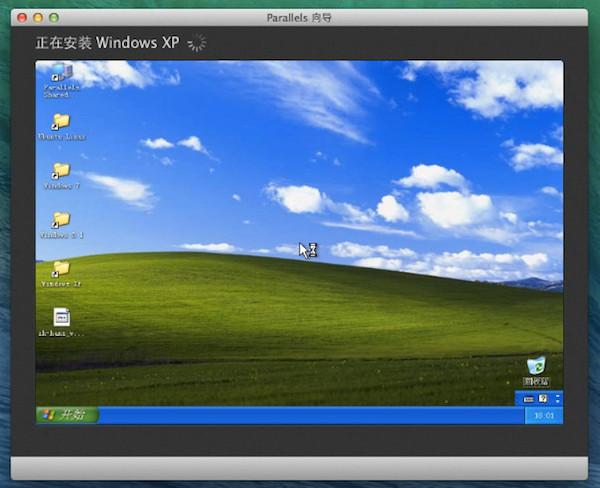
Task: Select the Windows 8.1 folder shortcut
Action: tap(62, 225)
